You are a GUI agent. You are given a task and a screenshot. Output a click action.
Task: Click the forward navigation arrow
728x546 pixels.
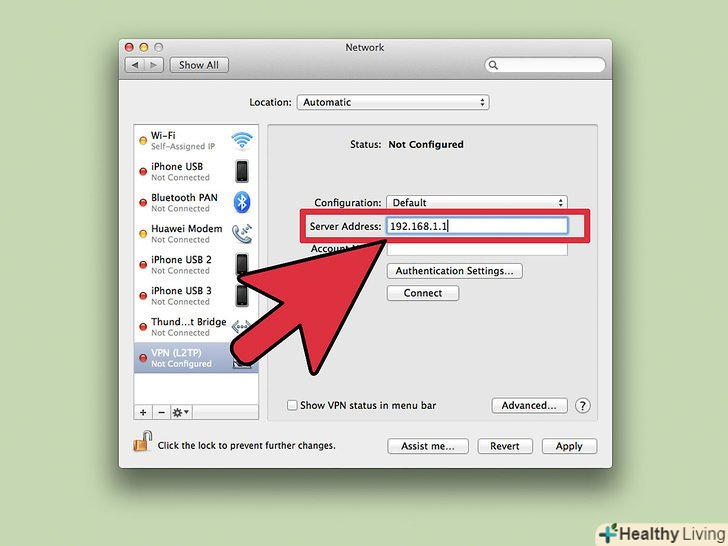coord(154,65)
